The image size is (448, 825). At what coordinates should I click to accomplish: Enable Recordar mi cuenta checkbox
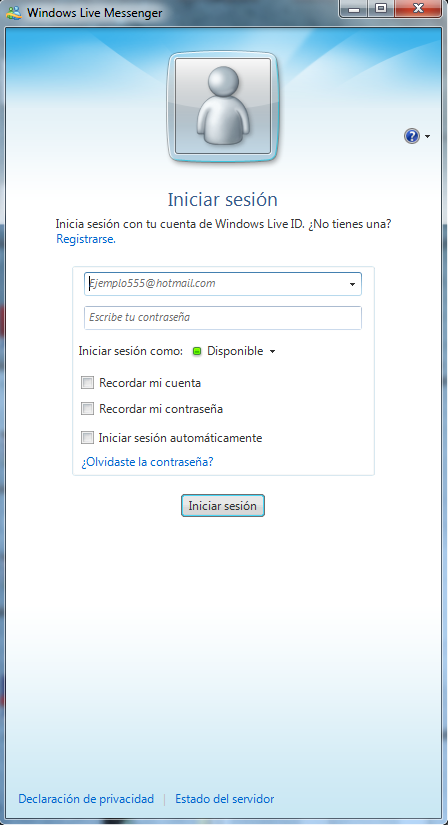coord(87,383)
